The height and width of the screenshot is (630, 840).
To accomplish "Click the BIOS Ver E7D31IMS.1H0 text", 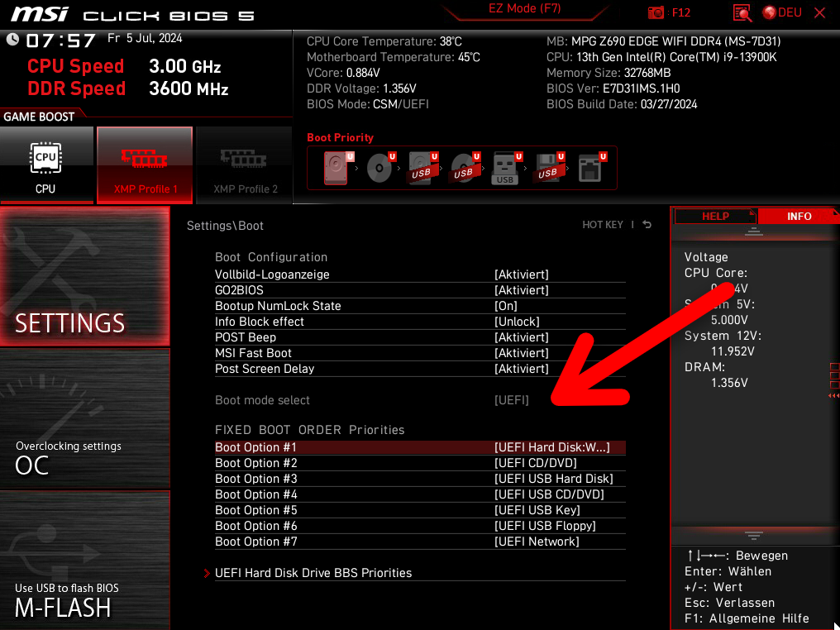I will (613, 88).
